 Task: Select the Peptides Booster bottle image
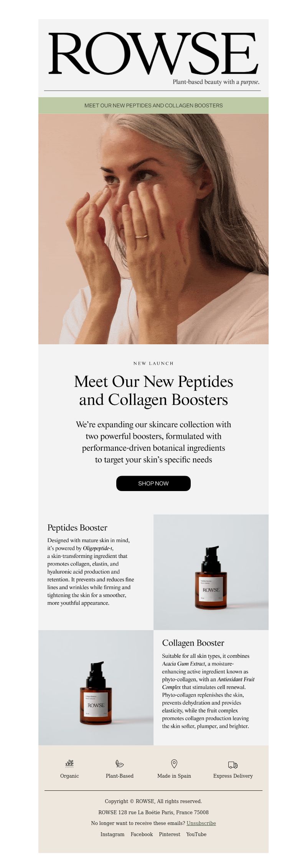(211, 572)
